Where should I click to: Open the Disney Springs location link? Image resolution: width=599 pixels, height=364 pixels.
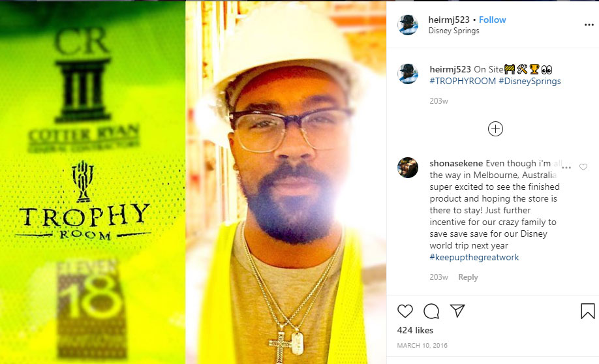(453, 31)
